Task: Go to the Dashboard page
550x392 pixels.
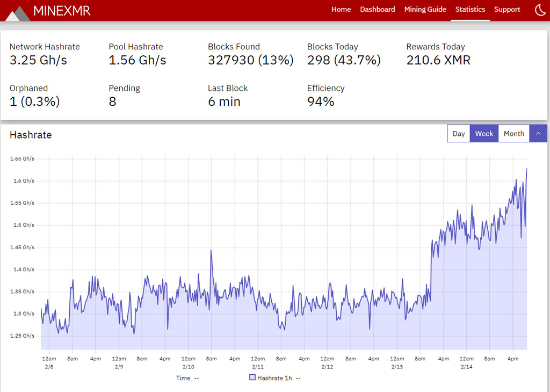Action: pos(378,10)
